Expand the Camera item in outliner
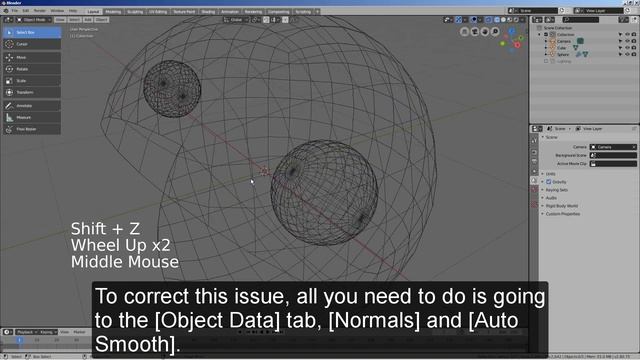Screen dimensions: 640x360 coord(546,41)
